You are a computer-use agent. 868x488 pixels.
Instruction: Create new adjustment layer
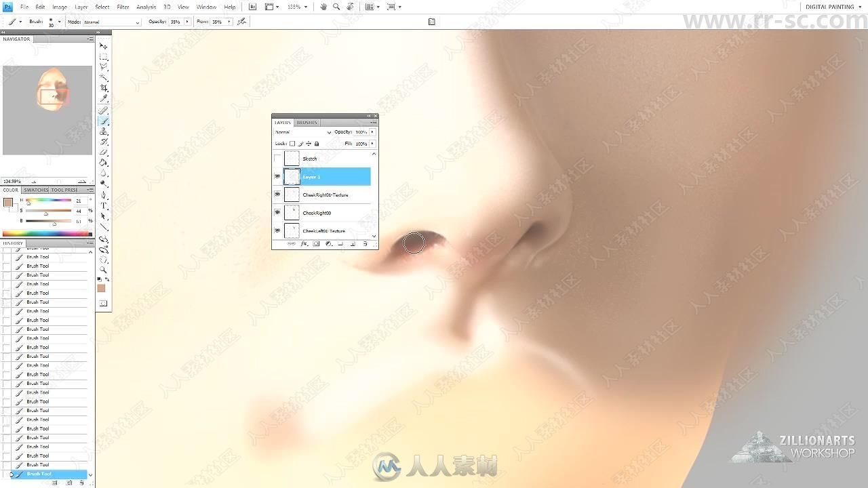pyautogui.click(x=328, y=244)
